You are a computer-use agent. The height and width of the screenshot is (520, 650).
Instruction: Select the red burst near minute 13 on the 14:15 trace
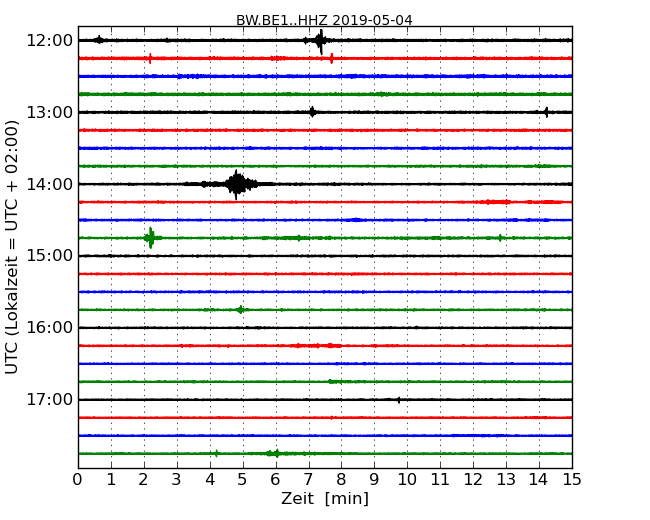(497, 202)
